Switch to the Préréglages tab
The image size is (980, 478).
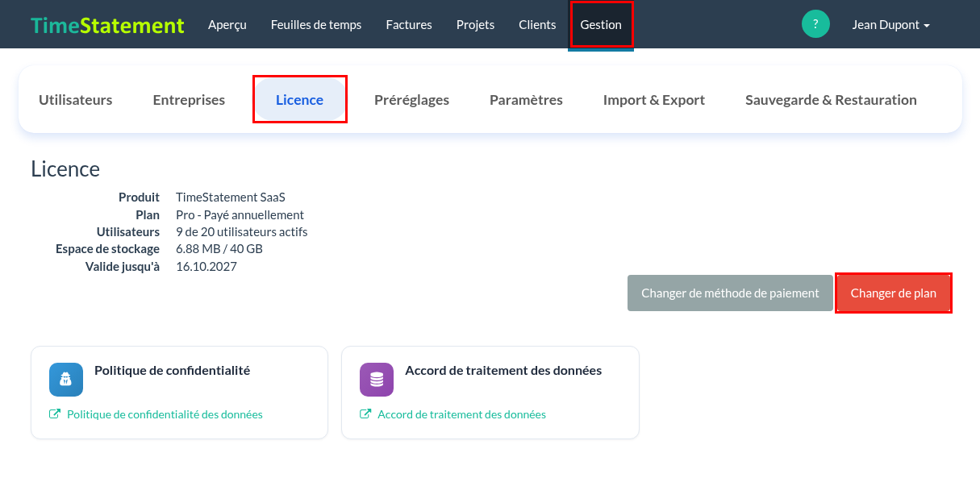pos(412,100)
